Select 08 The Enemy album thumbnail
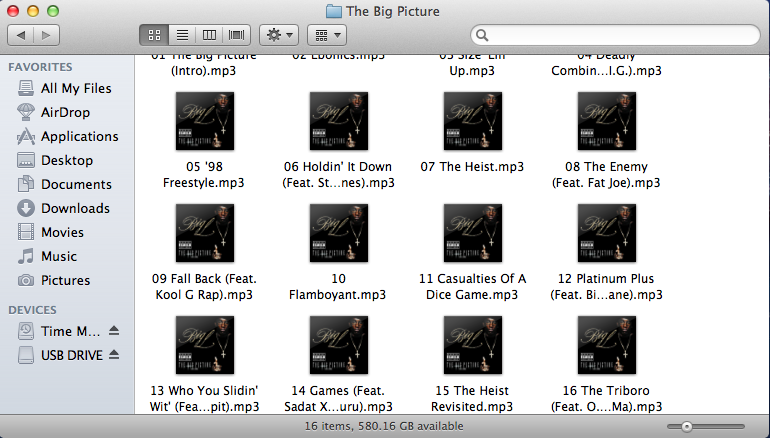 coord(607,121)
